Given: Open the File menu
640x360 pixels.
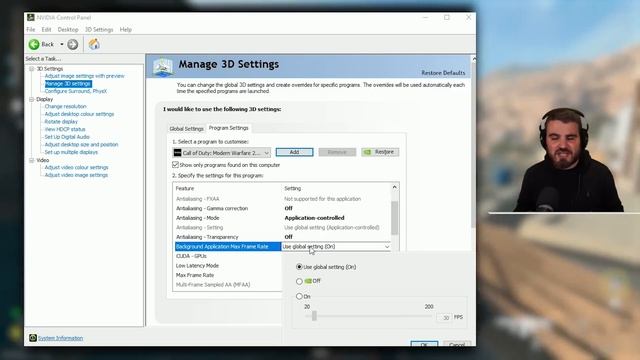Looking at the screenshot, I should pos(31,29).
